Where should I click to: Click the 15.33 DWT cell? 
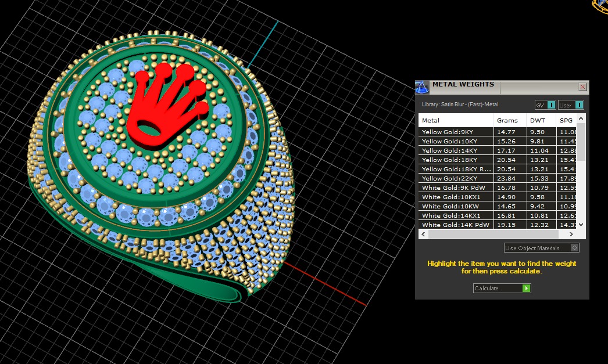point(541,178)
